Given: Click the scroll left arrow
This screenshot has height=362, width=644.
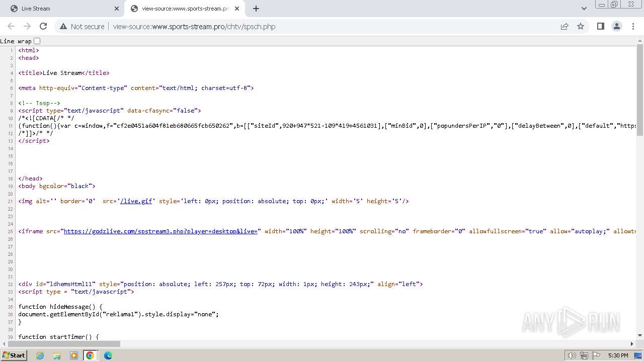Looking at the screenshot, I should [x=3, y=344].
